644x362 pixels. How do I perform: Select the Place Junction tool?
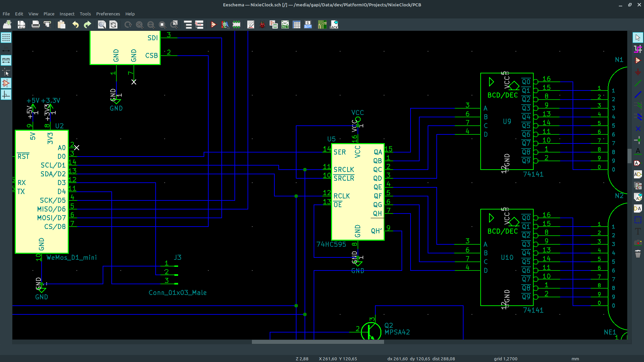tap(638, 140)
